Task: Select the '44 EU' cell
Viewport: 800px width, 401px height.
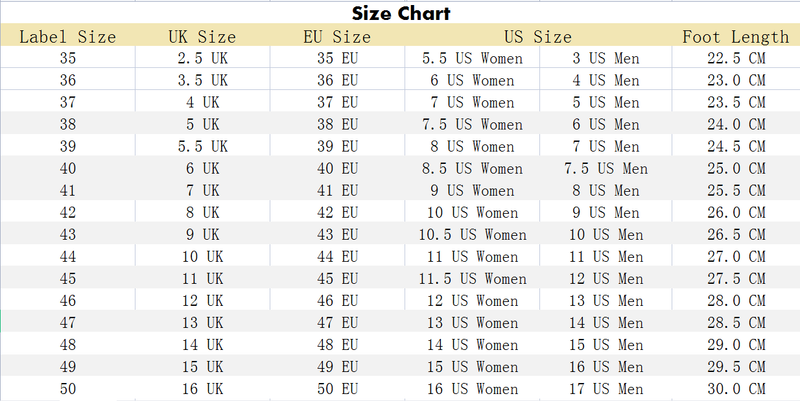Action: coord(337,256)
